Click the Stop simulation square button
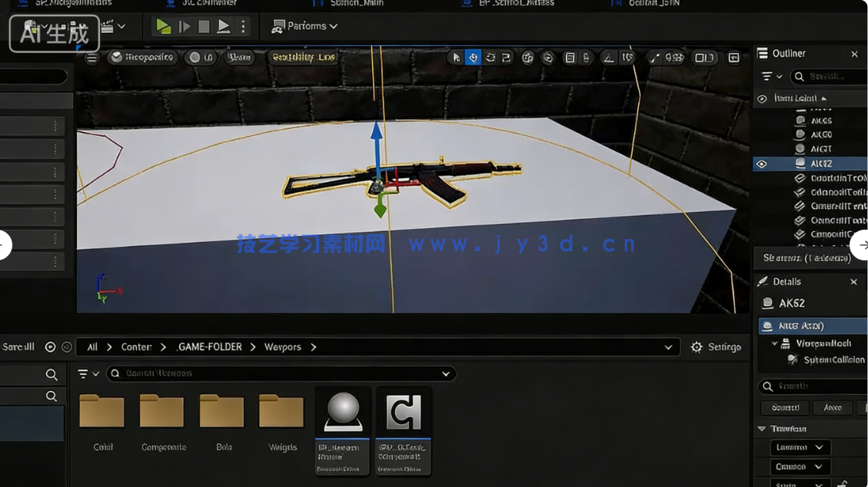The image size is (868, 487). click(204, 26)
